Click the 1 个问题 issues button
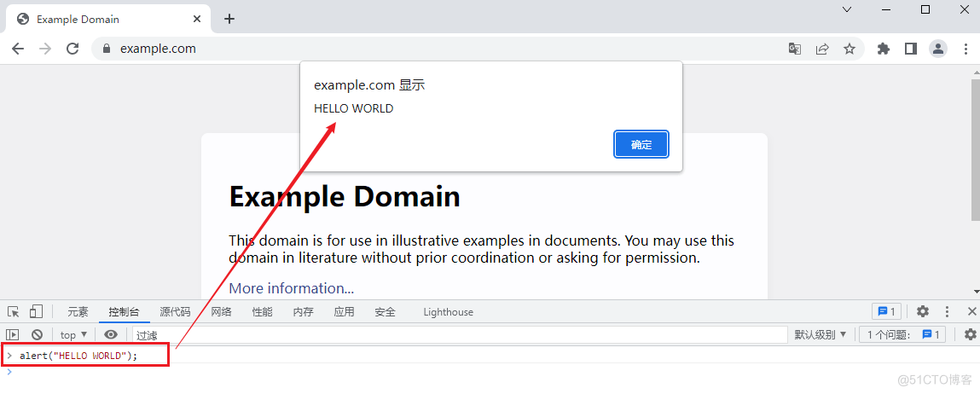980x394 pixels. pos(902,334)
